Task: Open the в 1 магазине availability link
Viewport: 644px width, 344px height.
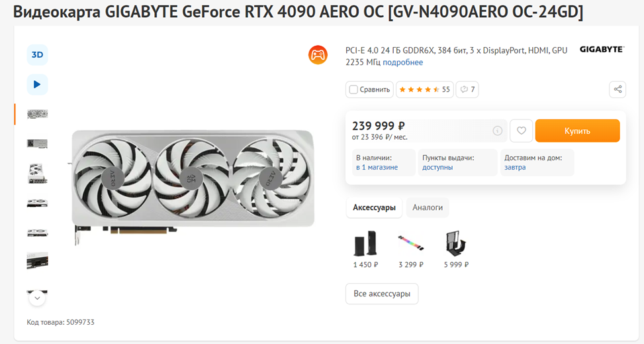Action: [377, 168]
